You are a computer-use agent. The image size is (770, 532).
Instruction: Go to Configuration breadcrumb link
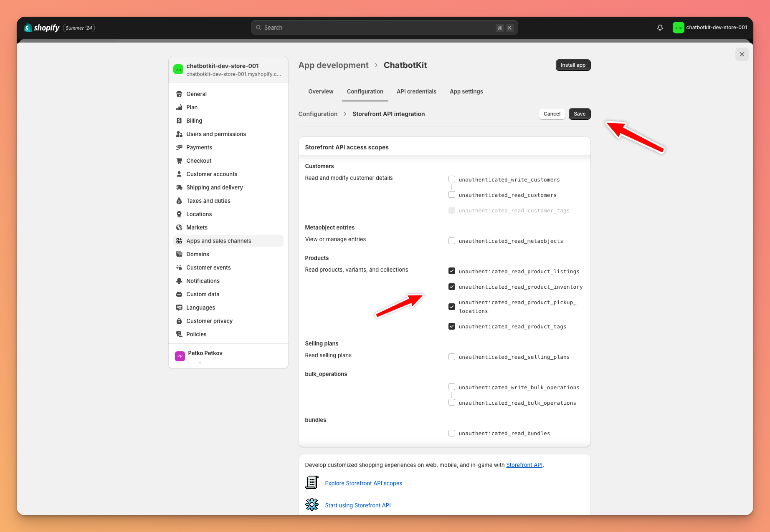coord(318,114)
